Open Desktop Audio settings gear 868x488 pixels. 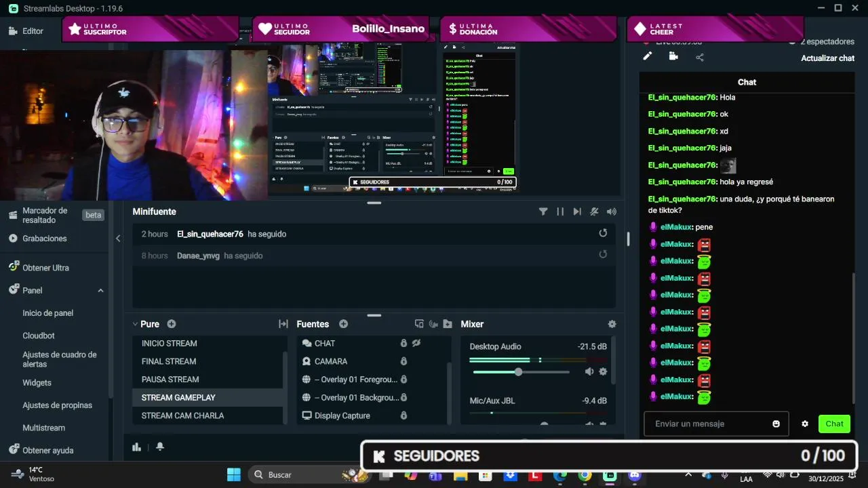pos(603,371)
